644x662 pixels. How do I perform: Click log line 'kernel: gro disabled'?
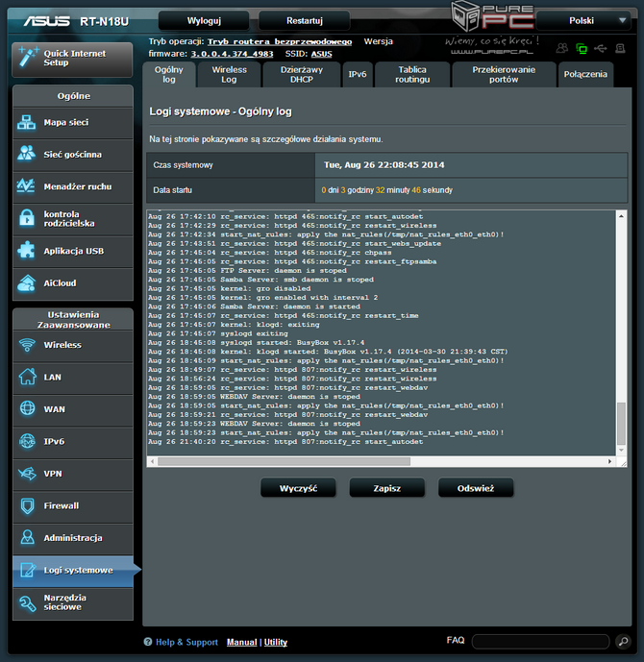229,288
